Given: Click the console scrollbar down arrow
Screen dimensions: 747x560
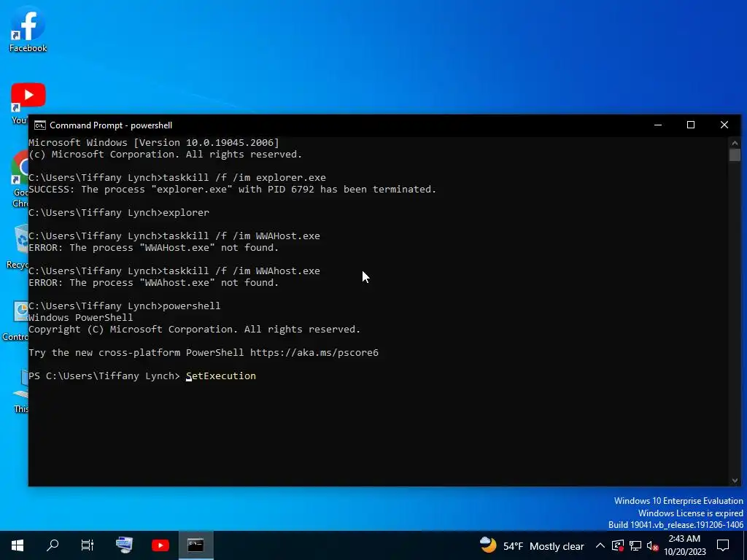Looking at the screenshot, I should pyautogui.click(x=735, y=481).
